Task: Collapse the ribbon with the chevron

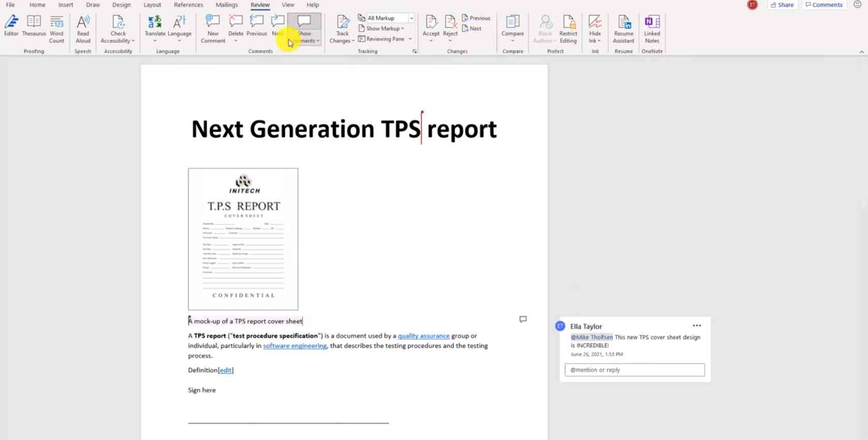Action: tap(862, 52)
